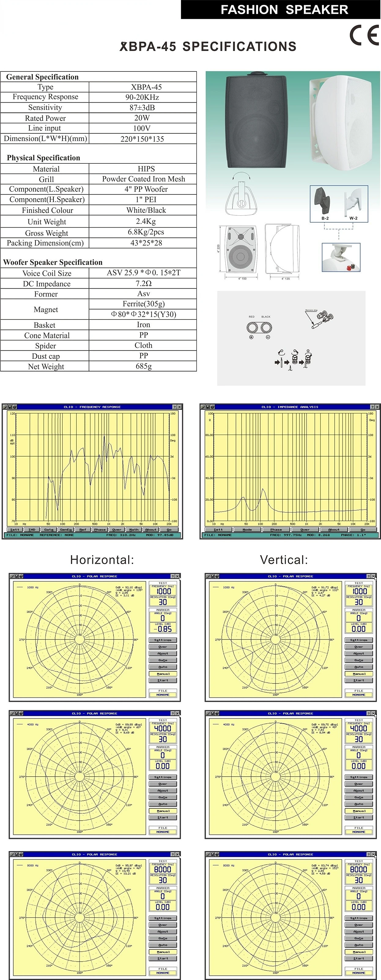Open file icon in Vertical 1000 Hz polar window
The image size is (381, 980).
pos(208,576)
